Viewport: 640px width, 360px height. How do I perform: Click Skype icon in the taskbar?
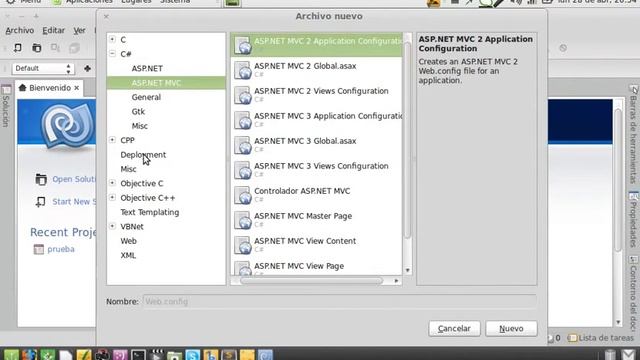coord(193,354)
